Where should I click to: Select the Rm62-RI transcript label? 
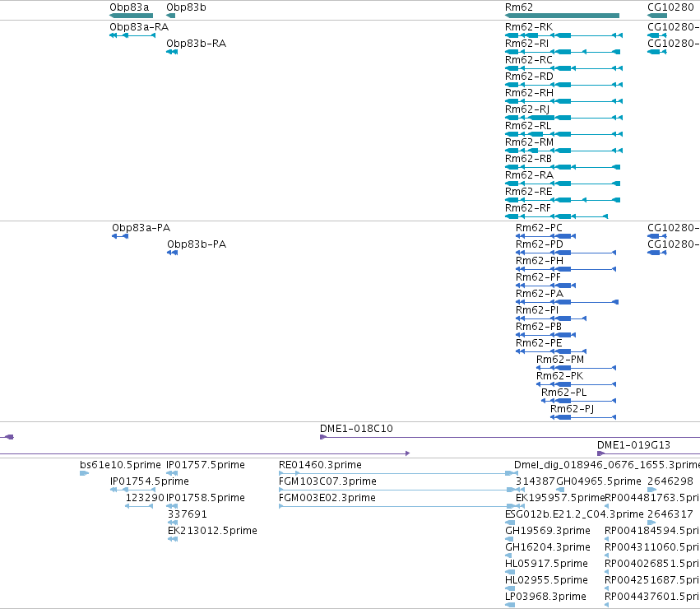(x=526, y=44)
